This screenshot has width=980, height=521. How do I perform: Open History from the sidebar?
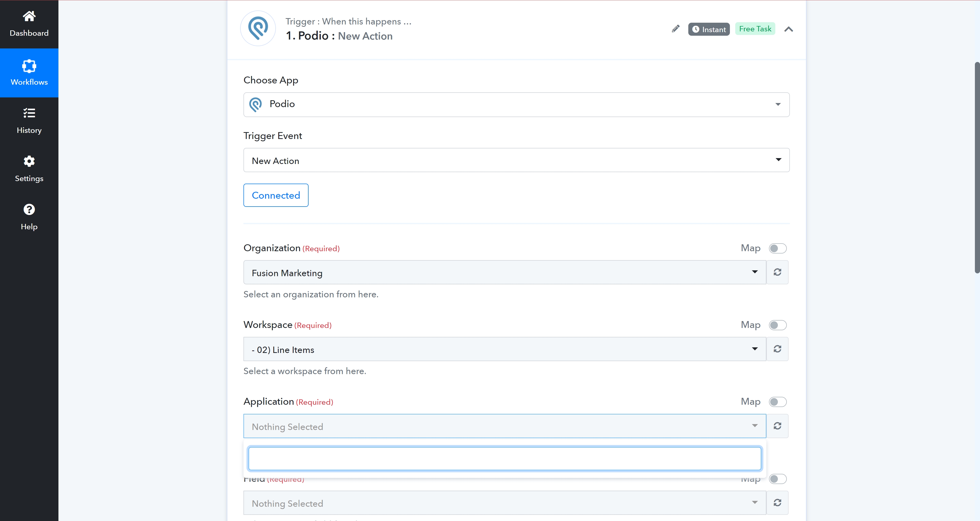point(29,121)
